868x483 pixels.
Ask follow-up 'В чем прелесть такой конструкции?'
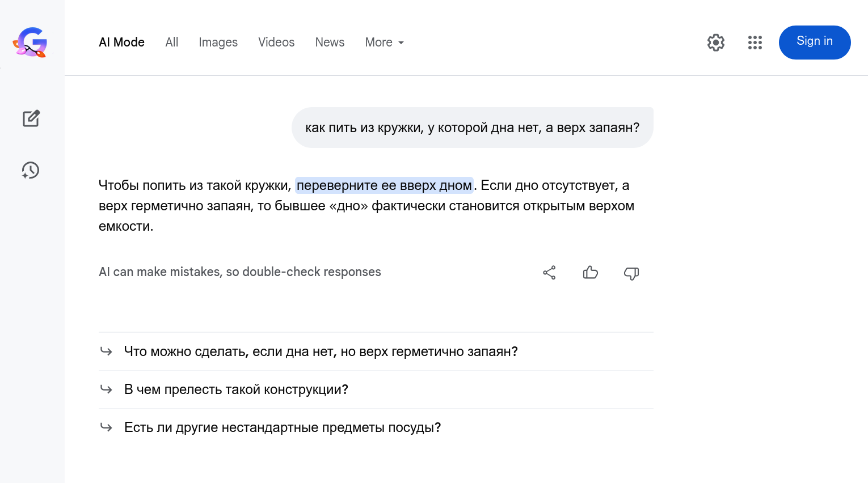point(236,389)
